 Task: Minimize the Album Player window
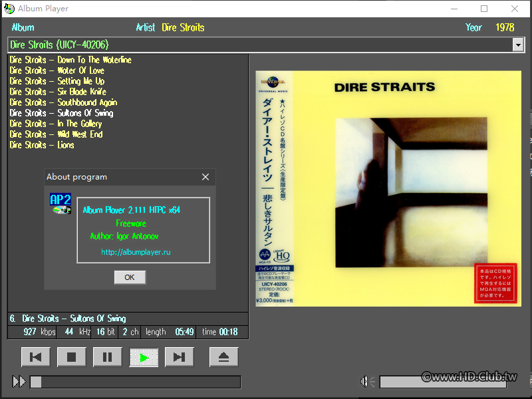point(454,9)
